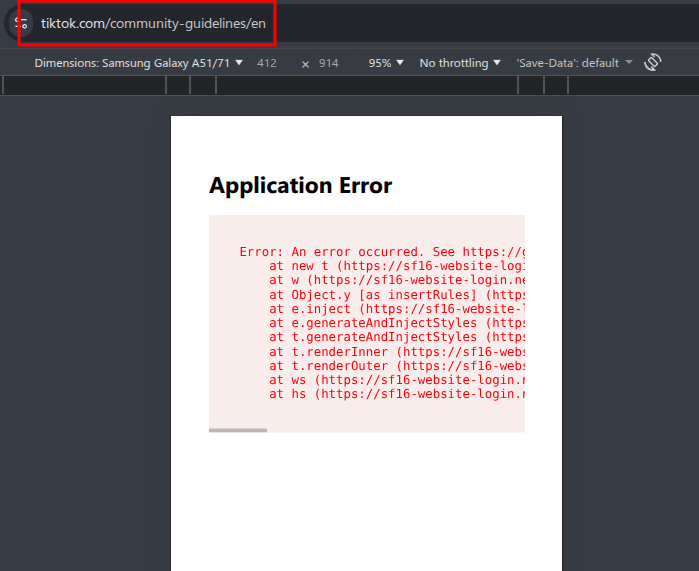Screen dimensions: 699x571
Task: Click the 'at e.generateAndInjectStyles' line
Action: (x=397, y=323)
